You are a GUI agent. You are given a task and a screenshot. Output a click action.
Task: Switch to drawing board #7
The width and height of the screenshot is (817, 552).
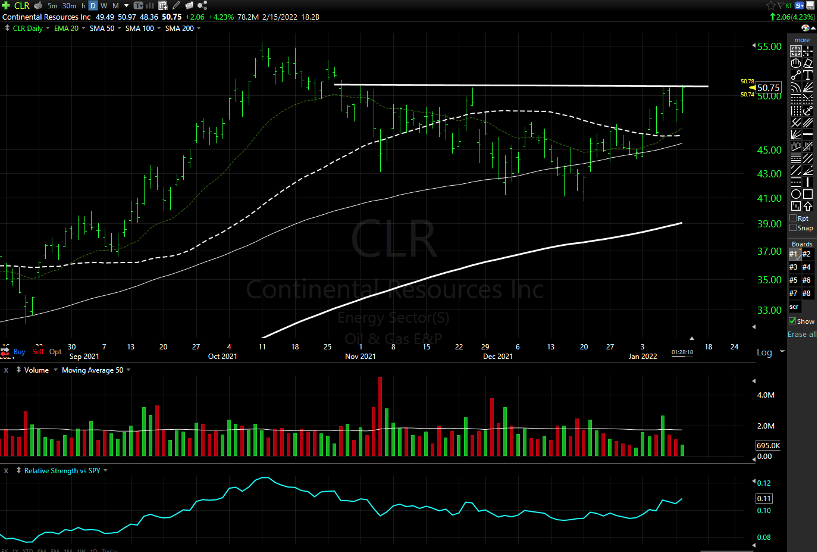pyautogui.click(x=794, y=293)
